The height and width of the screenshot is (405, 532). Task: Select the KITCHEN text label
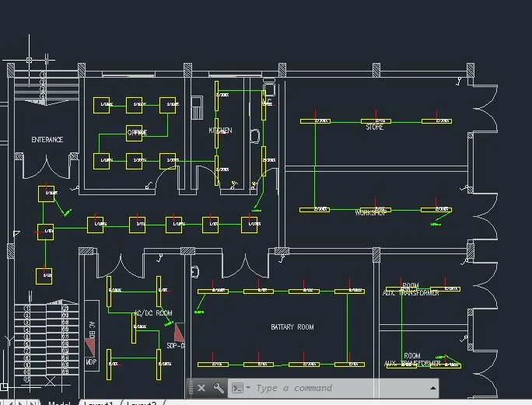coord(220,131)
